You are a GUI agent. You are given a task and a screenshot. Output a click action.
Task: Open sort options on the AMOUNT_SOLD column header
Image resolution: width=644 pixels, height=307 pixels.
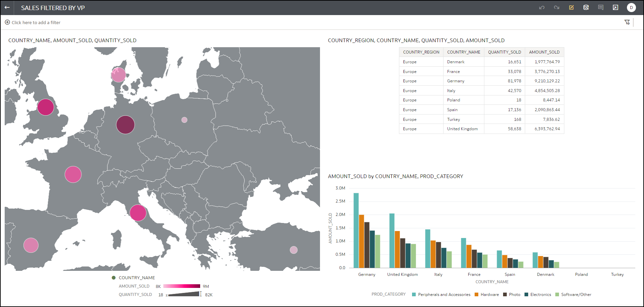click(x=544, y=52)
